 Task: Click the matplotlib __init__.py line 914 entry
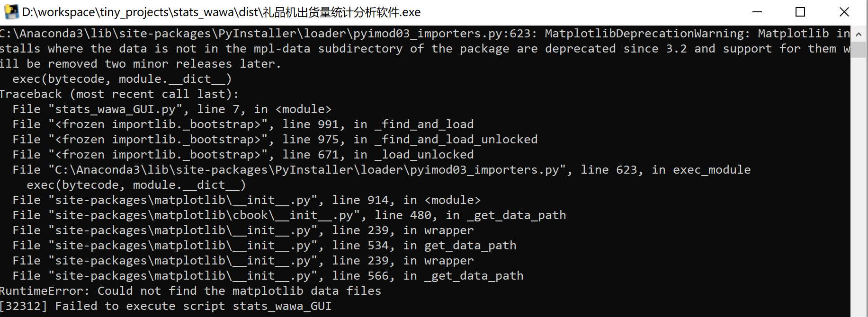246,200
